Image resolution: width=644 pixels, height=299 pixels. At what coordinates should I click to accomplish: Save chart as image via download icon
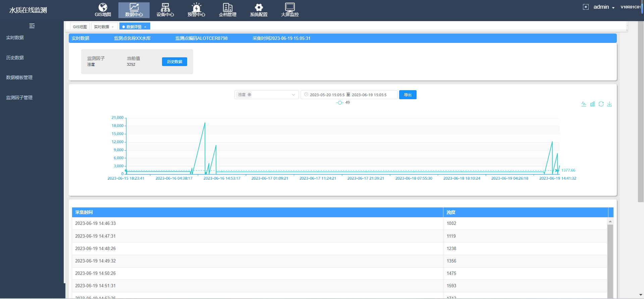pyautogui.click(x=609, y=104)
